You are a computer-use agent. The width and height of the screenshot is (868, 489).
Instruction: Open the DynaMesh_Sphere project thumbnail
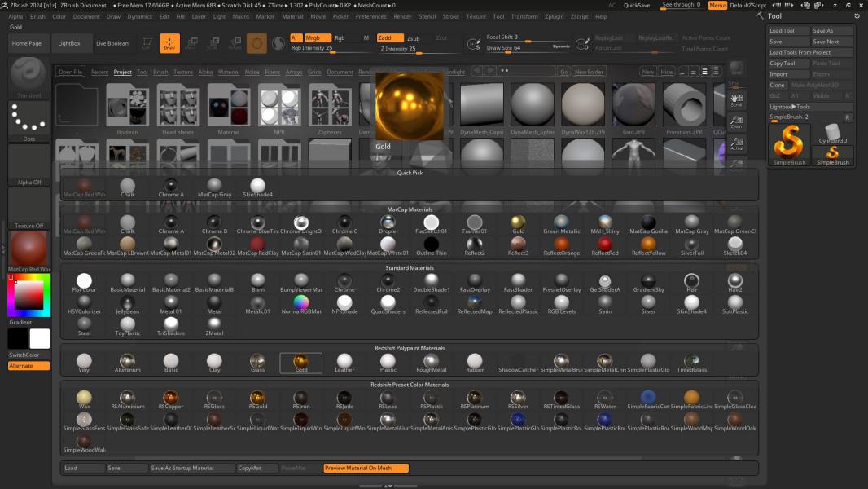(532, 109)
